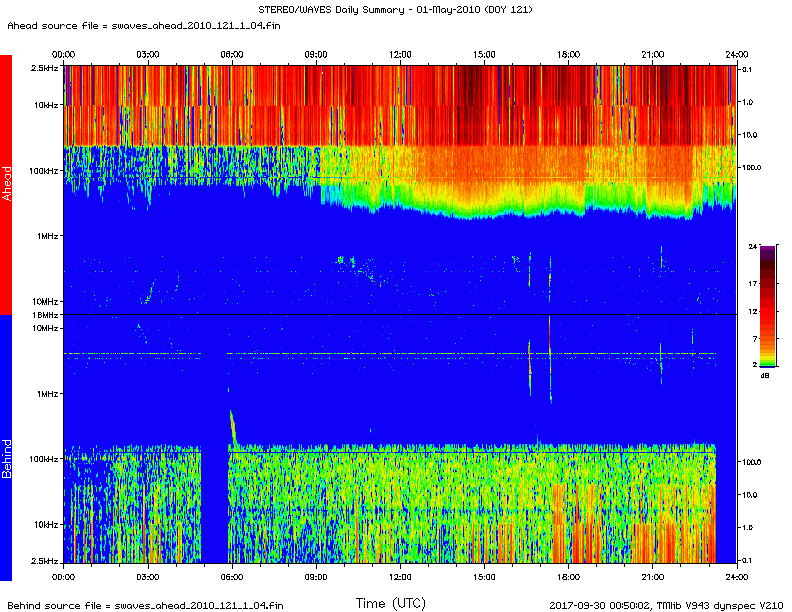The height and width of the screenshot is (612, 792).
Task: Click the 12:00 tick on top axis
Action: (400, 56)
